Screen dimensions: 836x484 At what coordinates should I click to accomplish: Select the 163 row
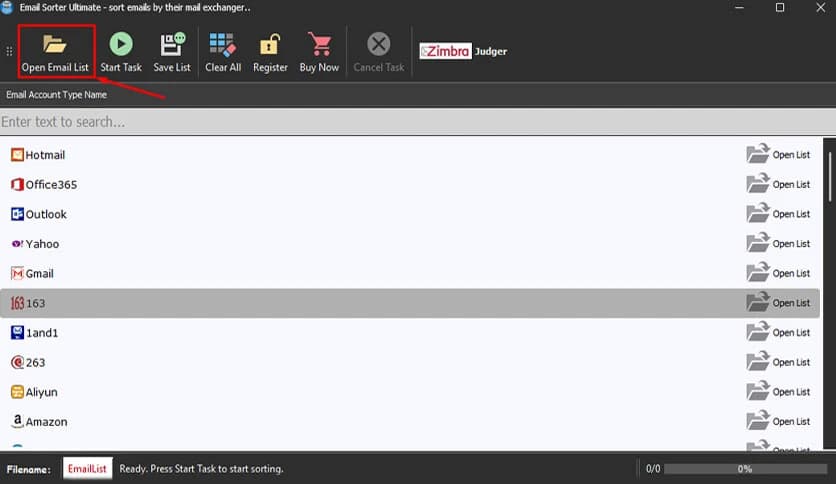[409, 303]
